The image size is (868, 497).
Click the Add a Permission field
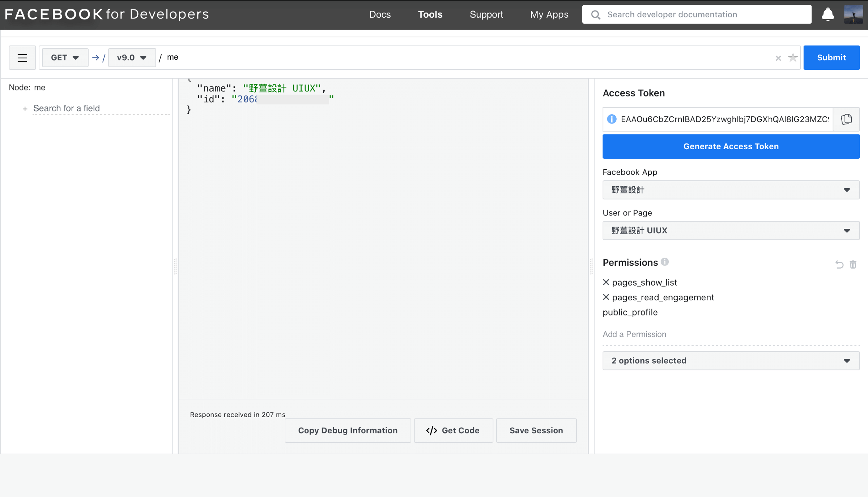coord(731,334)
